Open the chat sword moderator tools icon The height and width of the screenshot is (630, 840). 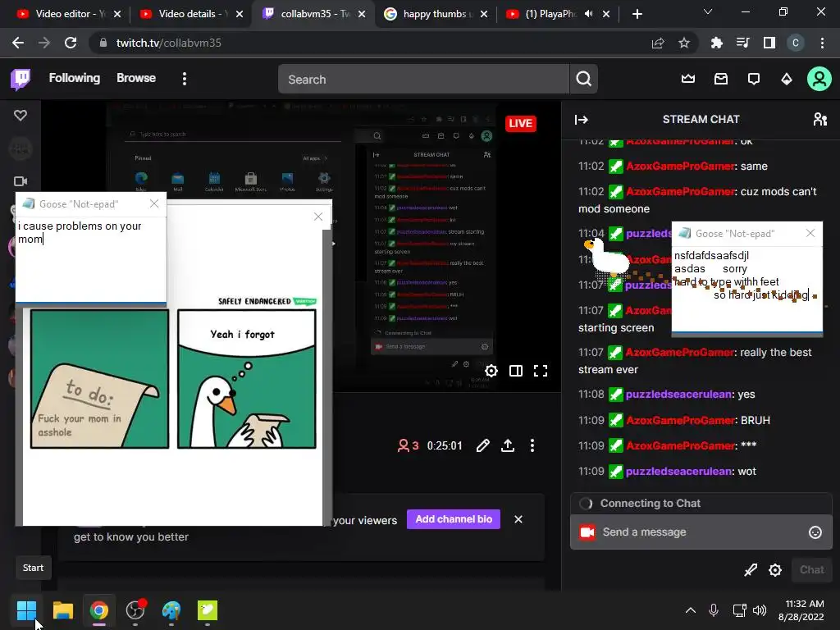[751, 570]
